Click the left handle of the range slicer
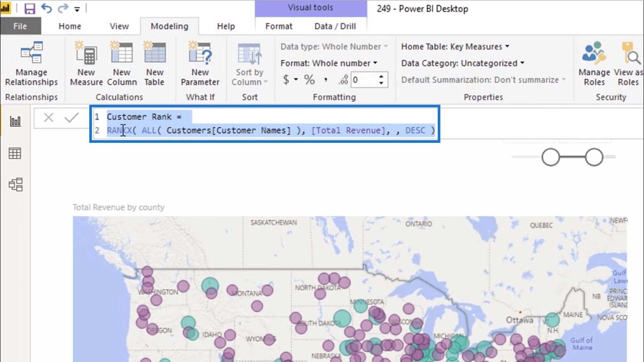The width and height of the screenshot is (644, 362). click(551, 157)
